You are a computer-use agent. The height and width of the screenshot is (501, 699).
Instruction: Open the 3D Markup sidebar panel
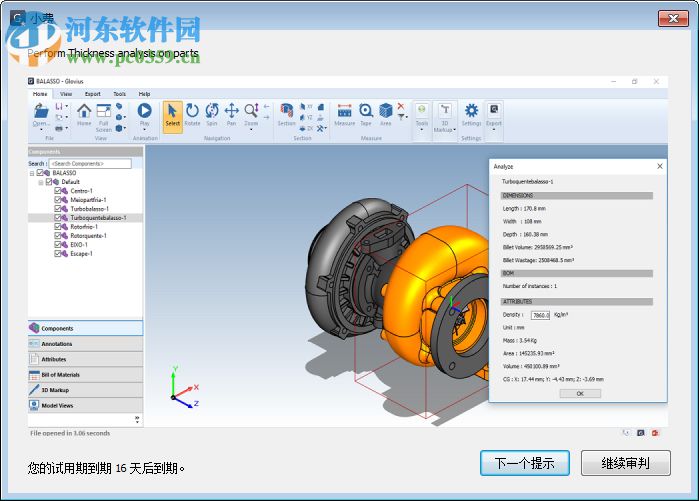tap(85, 390)
